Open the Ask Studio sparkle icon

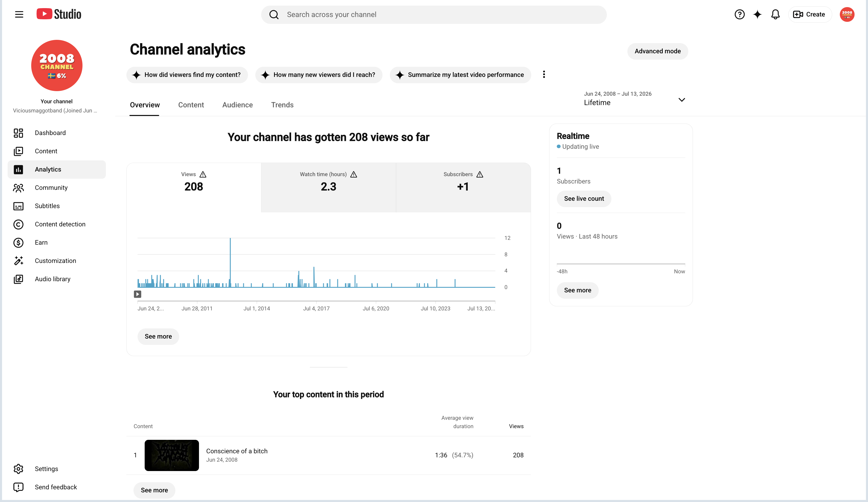pos(757,14)
